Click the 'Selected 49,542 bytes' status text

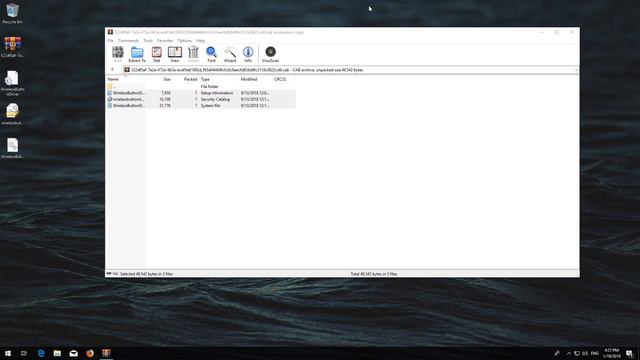[146, 274]
